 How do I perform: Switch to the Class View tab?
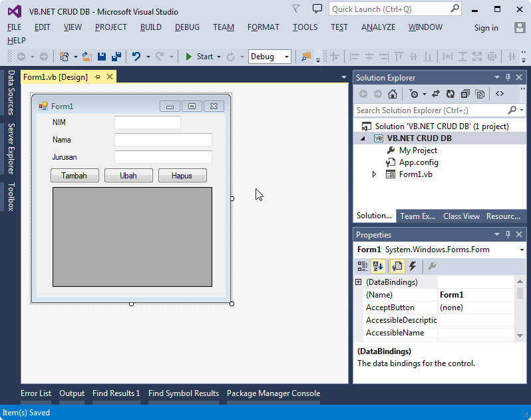click(x=461, y=216)
